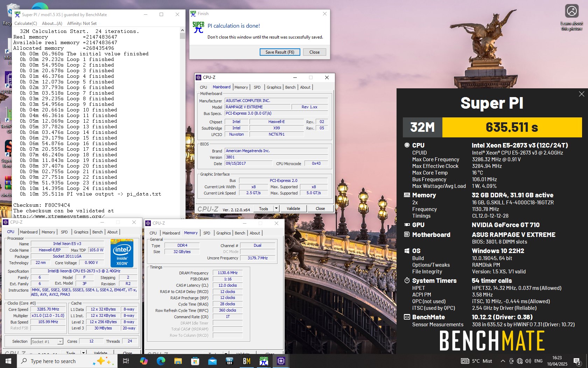Open the notification center icon
The height and width of the screenshot is (368, 588).
pos(577,361)
